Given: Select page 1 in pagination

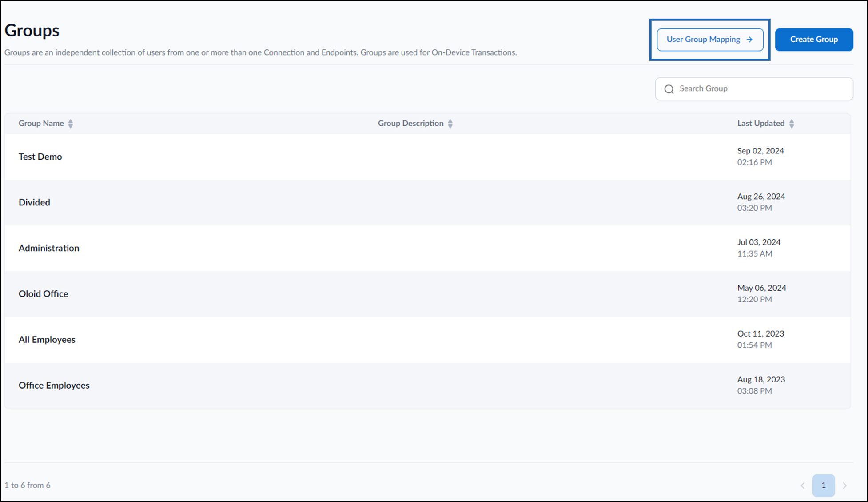Looking at the screenshot, I should click(824, 486).
